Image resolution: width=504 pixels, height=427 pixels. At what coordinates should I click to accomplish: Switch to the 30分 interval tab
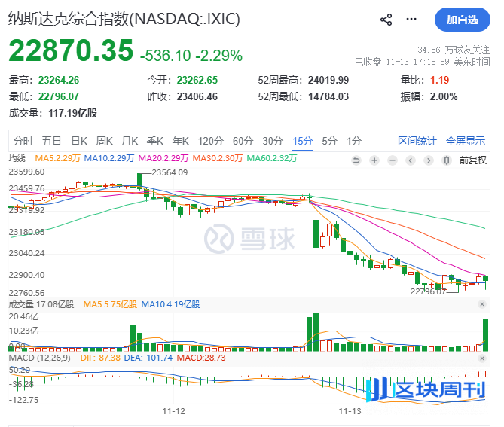tap(273, 141)
